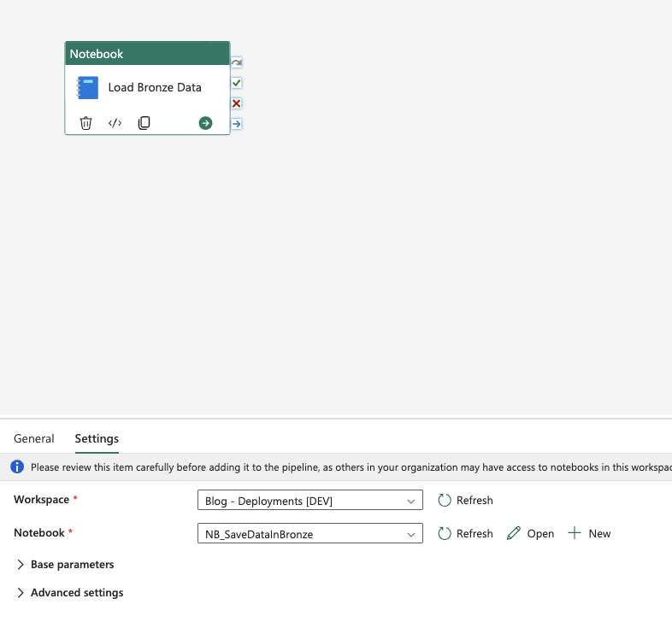Screen dimensions: 672x622
Task: Click the On skip connector
Action: pos(237,63)
